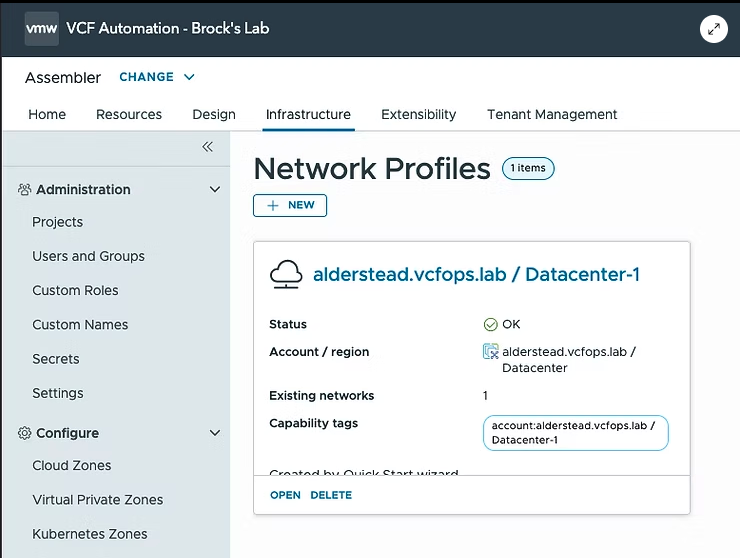Click the Configure gear icon
The width and height of the screenshot is (740, 558).
[x=25, y=433]
